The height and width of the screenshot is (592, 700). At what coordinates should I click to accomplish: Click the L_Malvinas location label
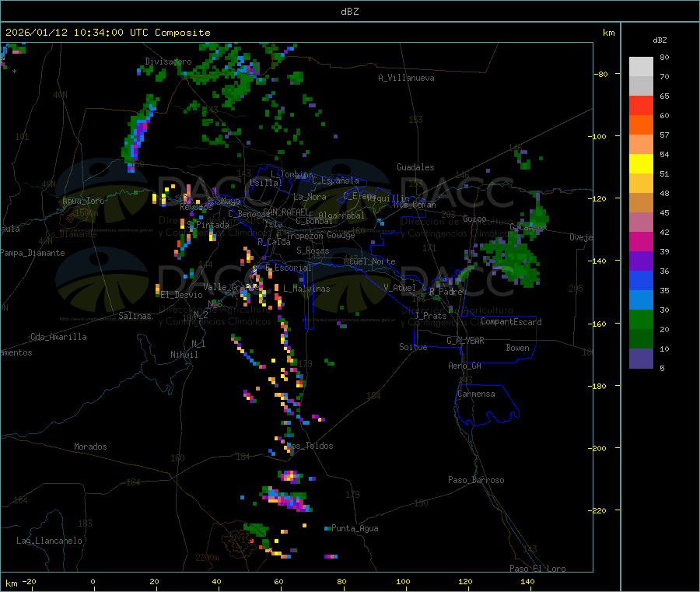(x=306, y=289)
